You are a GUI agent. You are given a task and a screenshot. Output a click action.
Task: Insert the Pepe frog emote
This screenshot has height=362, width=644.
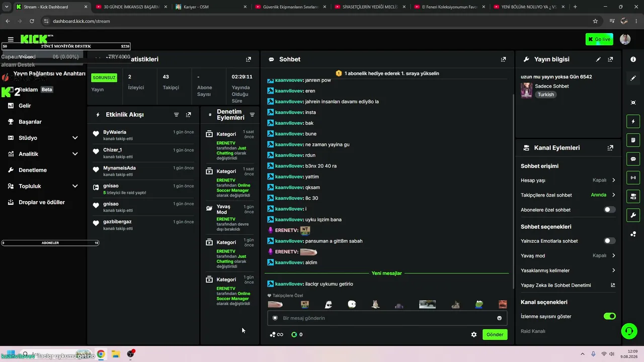(479, 304)
